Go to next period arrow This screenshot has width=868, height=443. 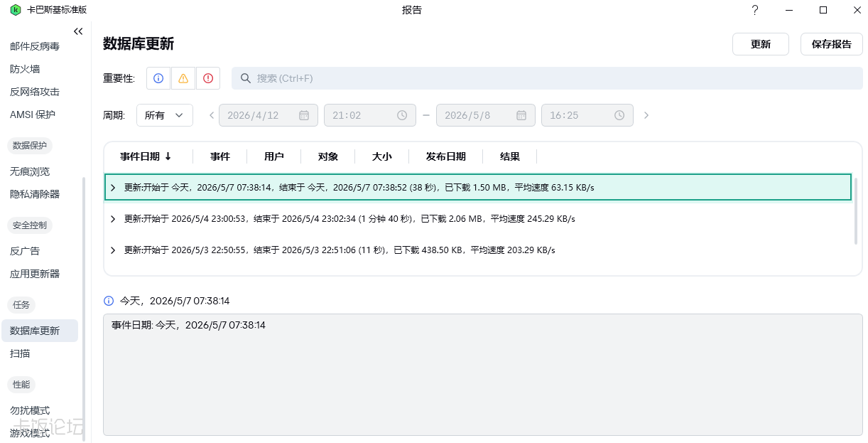coord(646,115)
